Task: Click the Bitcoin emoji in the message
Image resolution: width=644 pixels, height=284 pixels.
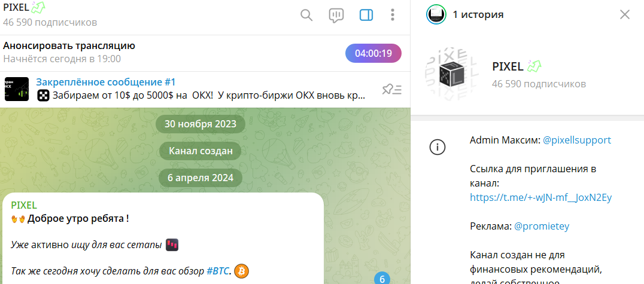Action: pos(242,271)
